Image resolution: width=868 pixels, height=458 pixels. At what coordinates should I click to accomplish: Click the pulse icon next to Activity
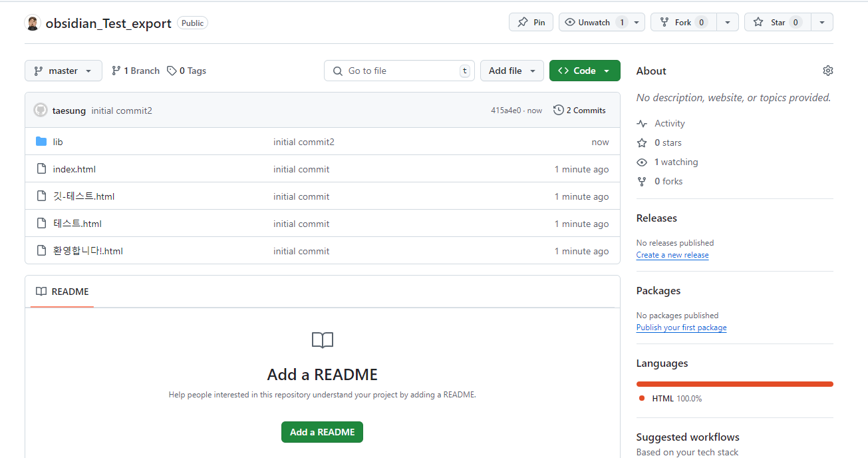(642, 124)
